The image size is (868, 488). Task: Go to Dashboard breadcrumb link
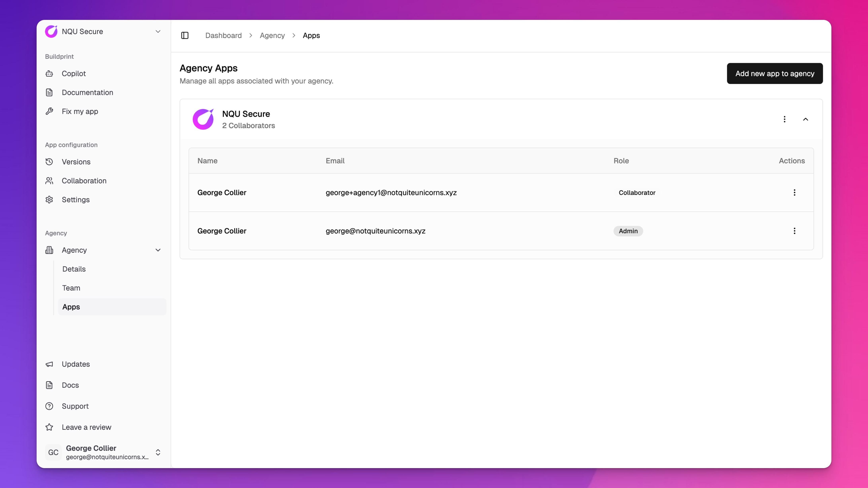(x=223, y=35)
